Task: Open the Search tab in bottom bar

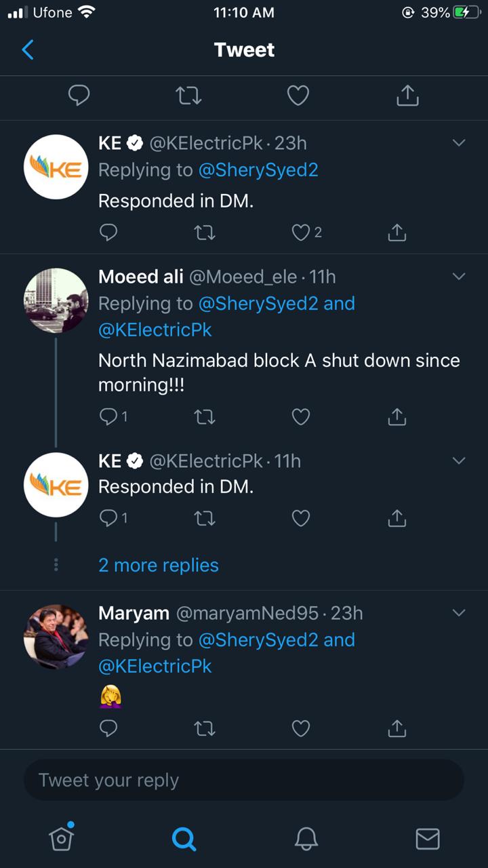Action: [x=184, y=839]
